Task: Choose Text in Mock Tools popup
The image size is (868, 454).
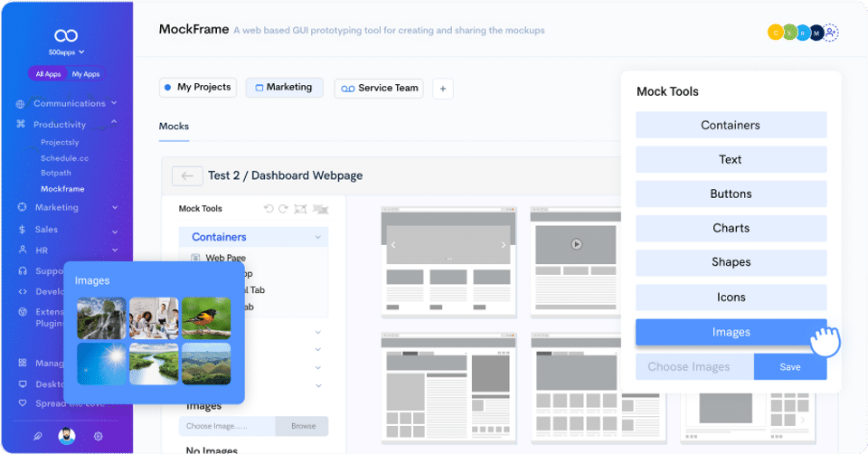Action: [731, 159]
